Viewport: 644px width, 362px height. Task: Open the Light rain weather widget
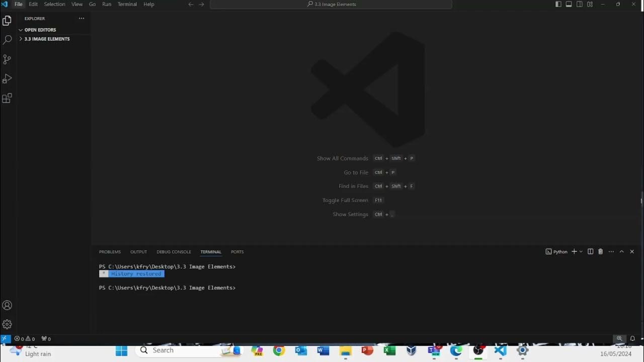click(31, 351)
